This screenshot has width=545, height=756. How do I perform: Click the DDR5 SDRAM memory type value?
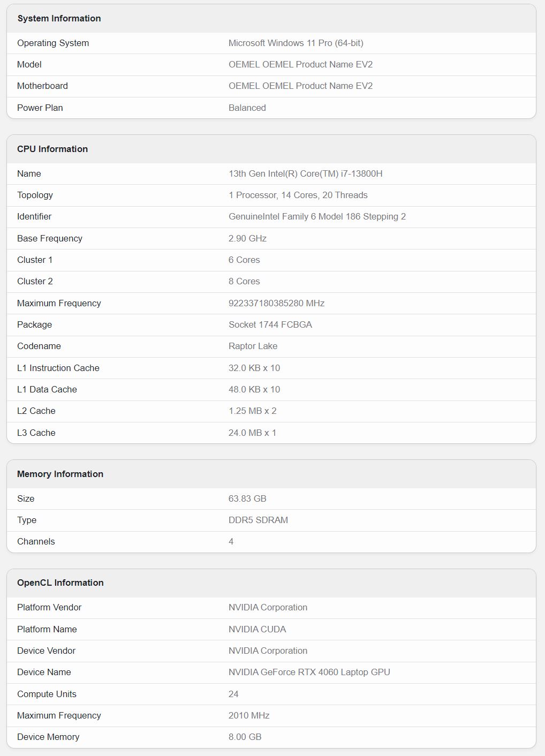(x=258, y=520)
